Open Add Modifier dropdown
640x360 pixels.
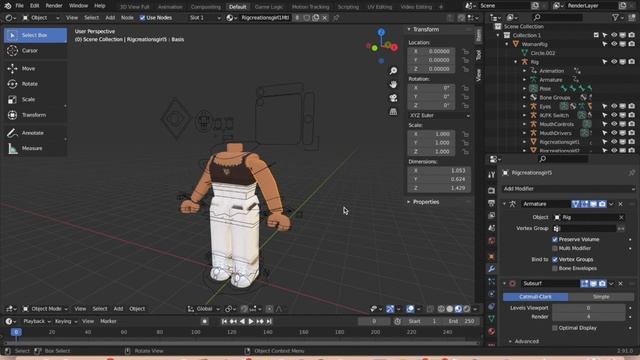click(569, 189)
